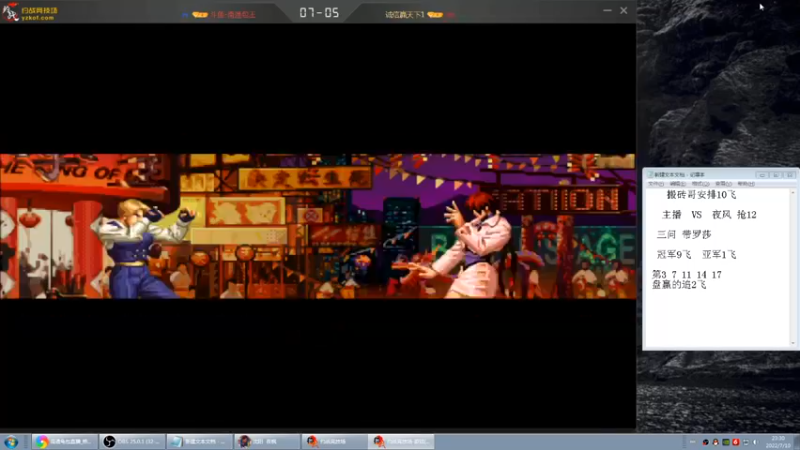Click the red number 6 tray icon
800x450 pixels.
tap(736, 442)
